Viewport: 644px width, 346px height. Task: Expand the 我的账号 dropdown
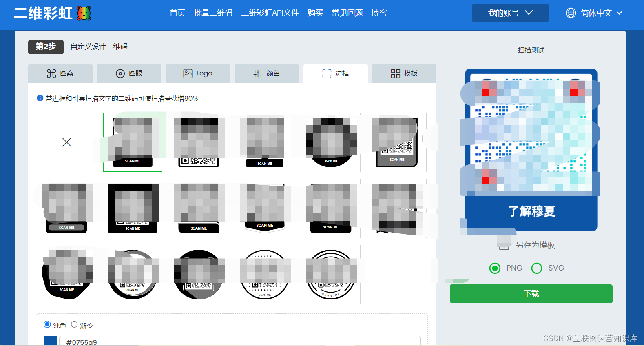coord(510,13)
